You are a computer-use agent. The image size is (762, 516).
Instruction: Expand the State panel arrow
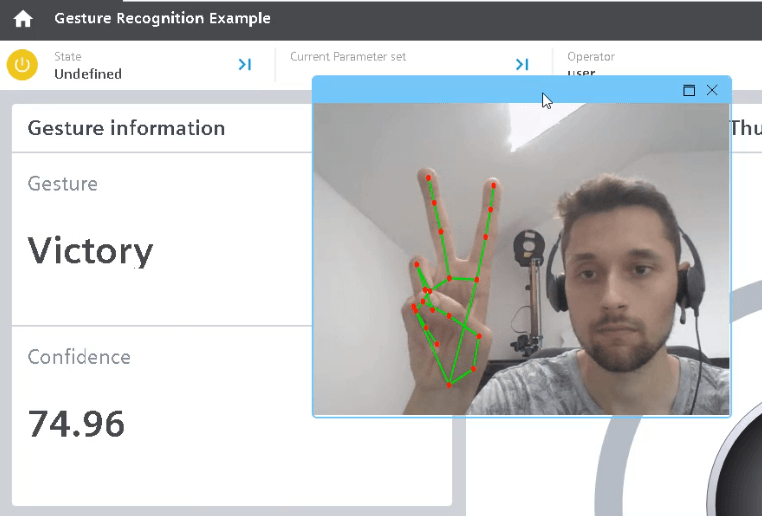pyautogui.click(x=245, y=64)
